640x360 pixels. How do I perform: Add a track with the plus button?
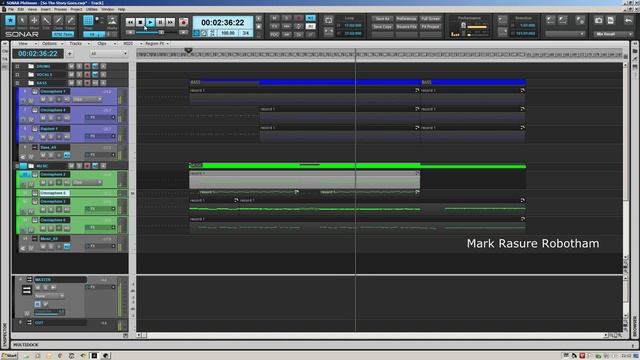[69, 53]
